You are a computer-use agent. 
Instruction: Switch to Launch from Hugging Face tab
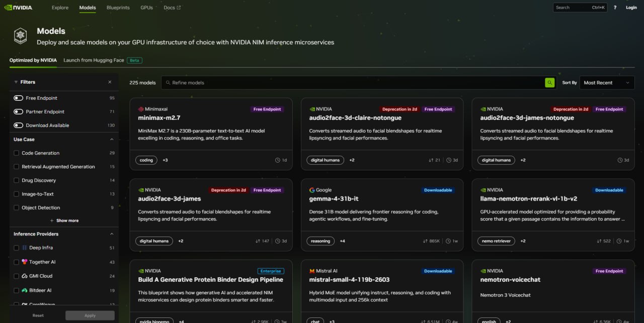94,60
